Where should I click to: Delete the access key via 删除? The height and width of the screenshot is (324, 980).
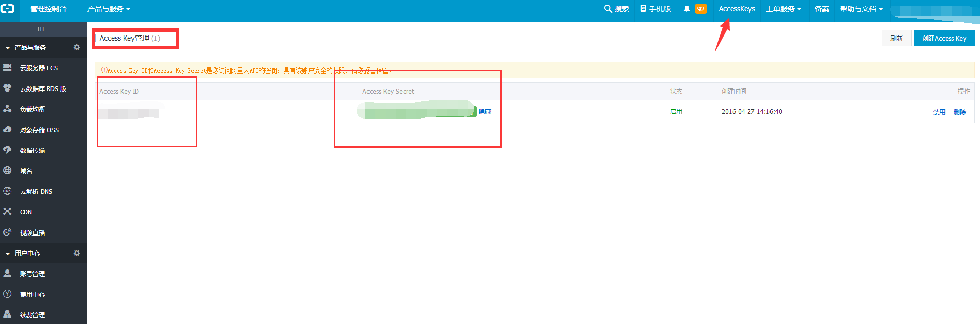959,112
